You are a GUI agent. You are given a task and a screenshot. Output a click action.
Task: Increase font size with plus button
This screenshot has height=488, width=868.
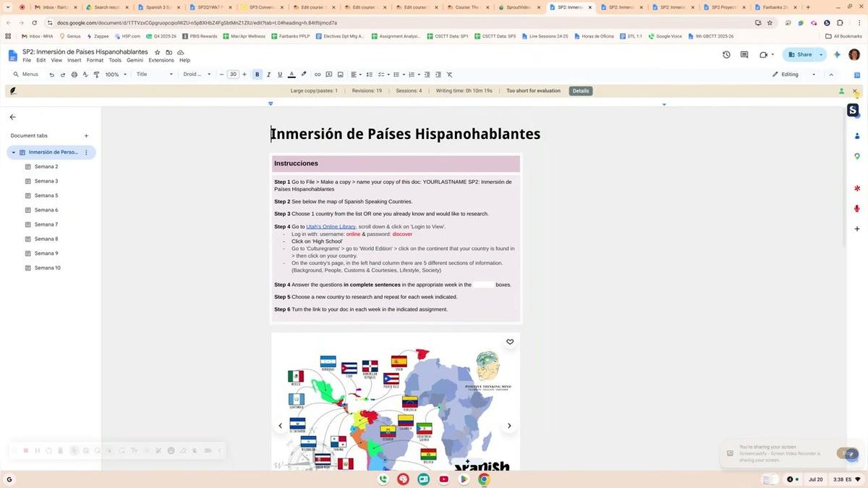(244, 75)
